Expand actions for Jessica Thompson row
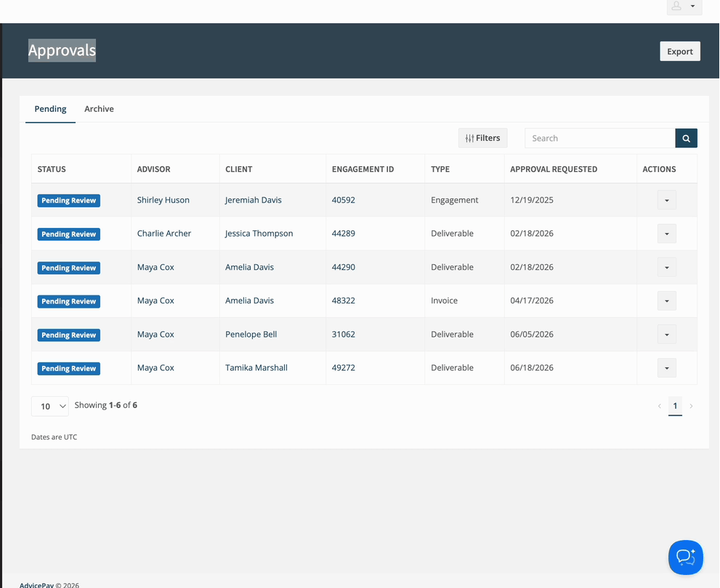720x588 pixels. [667, 234]
